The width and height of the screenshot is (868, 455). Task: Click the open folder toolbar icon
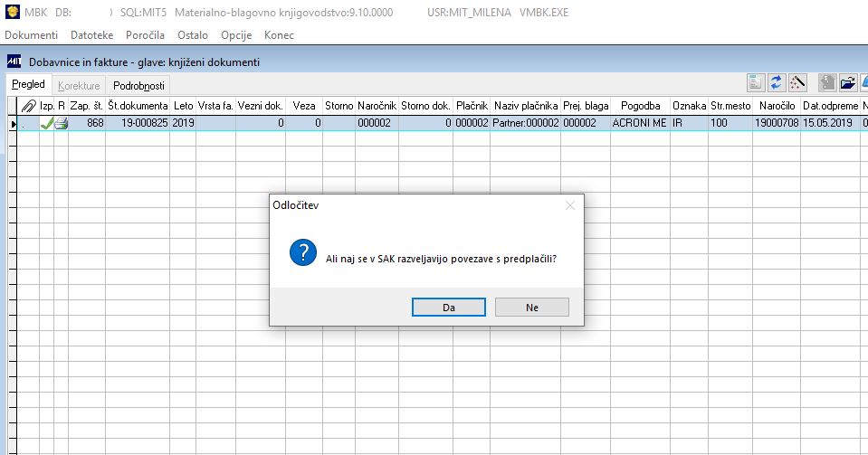click(x=847, y=83)
